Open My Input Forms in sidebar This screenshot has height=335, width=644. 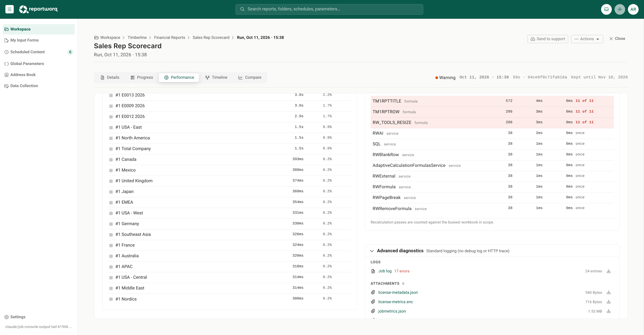coord(39,40)
